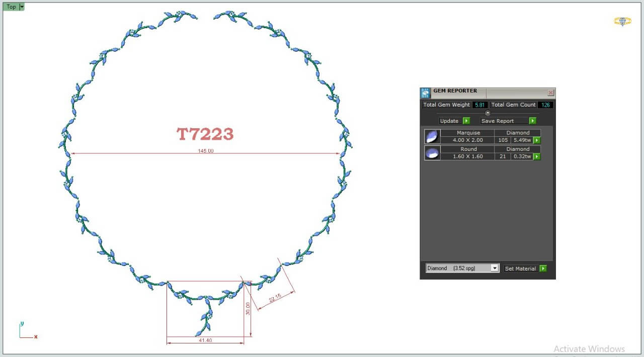
Task: Click the gold ring logo icon
Action: click(622, 21)
